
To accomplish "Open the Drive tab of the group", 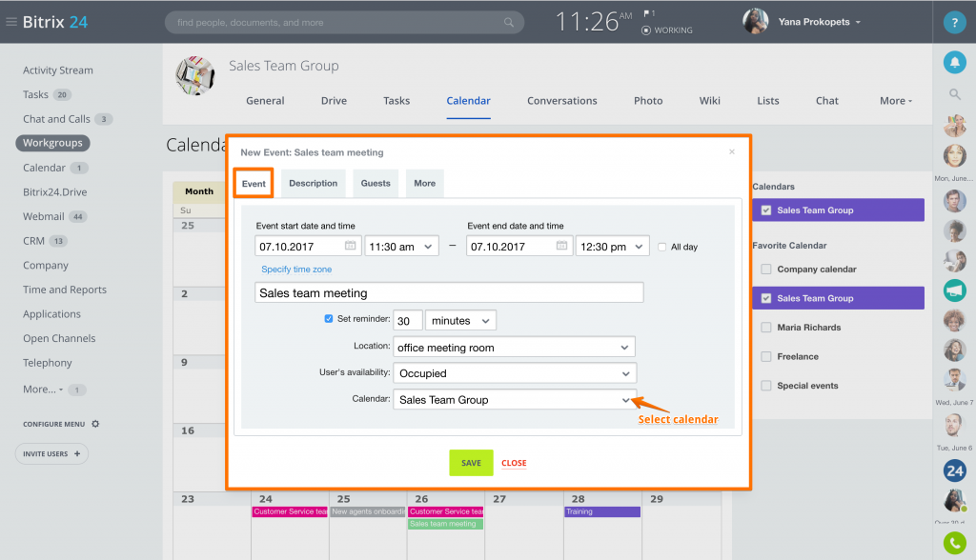I will [335, 101].
